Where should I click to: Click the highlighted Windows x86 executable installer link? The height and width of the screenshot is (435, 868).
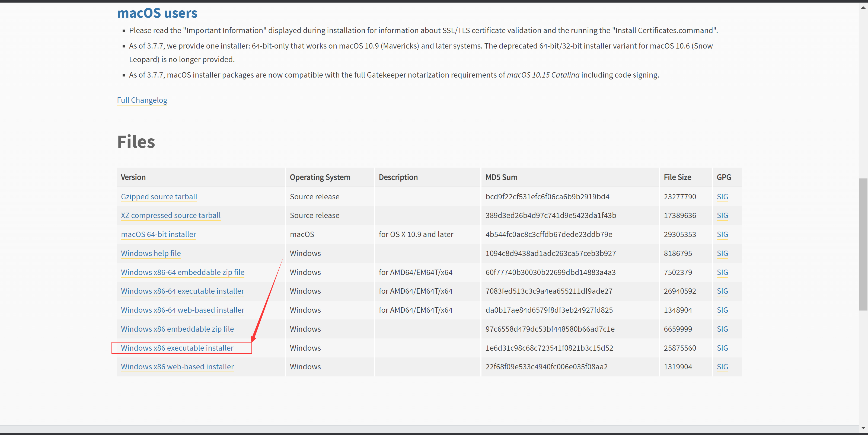click(177, 348)
